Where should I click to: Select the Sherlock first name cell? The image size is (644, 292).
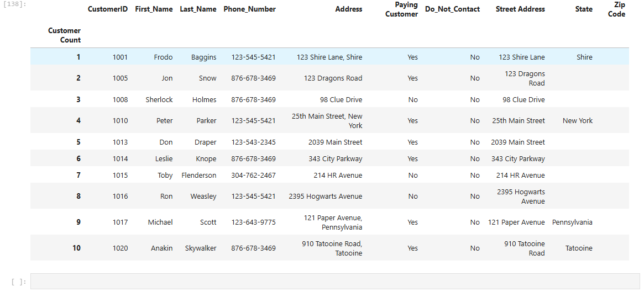pos(159,100)
